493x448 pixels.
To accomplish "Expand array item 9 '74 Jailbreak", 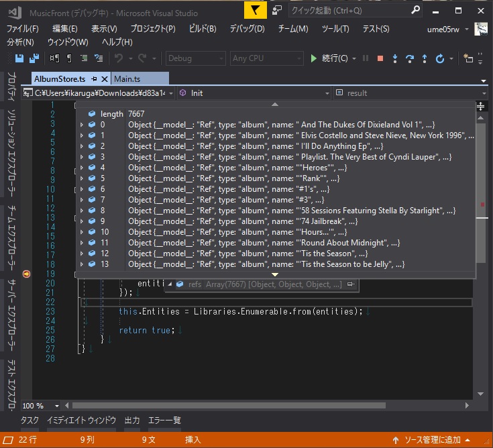I will coord(81,221).
